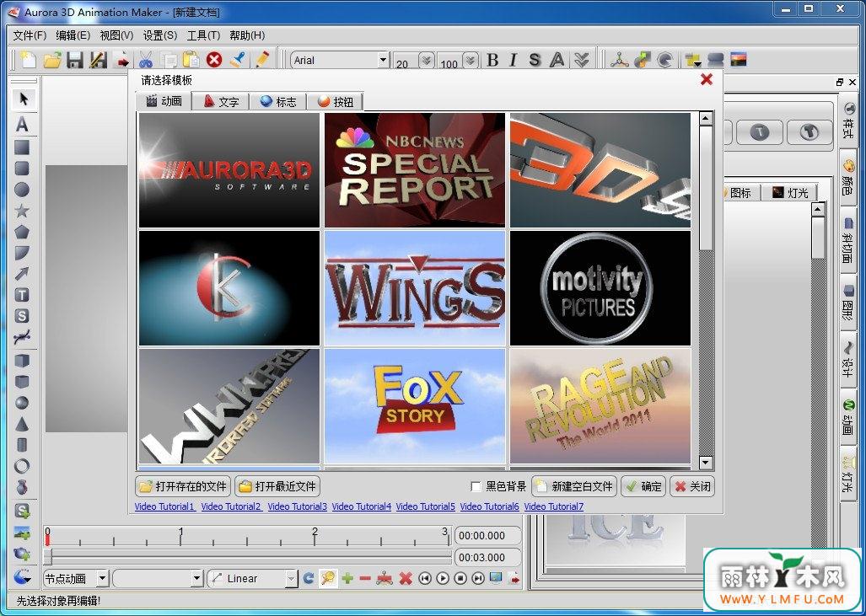866x616 pixels.
Task: Toggle the outlined 'A' text style button
Action: [x=558, y=60]
